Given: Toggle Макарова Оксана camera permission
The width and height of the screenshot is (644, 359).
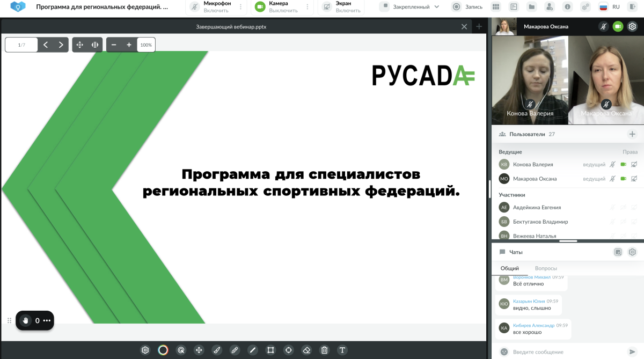Looking at the screenshot, I should 623,179.
